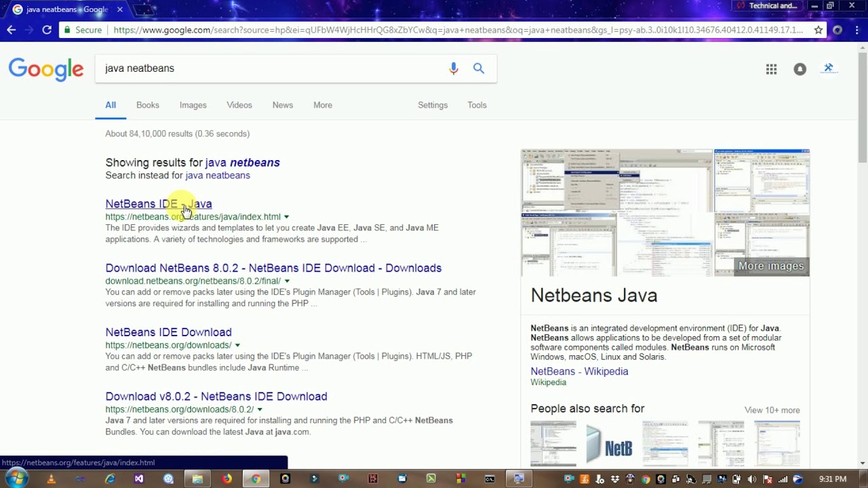Open first People also search for thumbnail
The width and height of the screenshot is (868, 488).
point(553,444)
